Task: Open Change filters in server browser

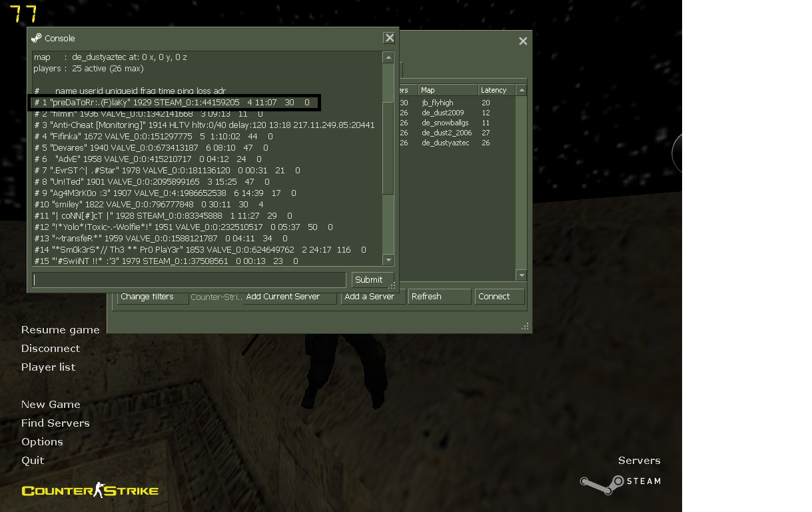Action: coord(153,297)
